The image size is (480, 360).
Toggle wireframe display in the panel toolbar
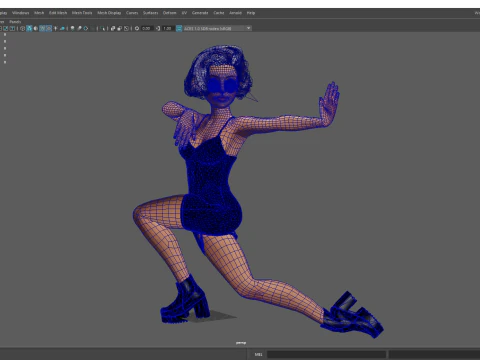[22, 28]
